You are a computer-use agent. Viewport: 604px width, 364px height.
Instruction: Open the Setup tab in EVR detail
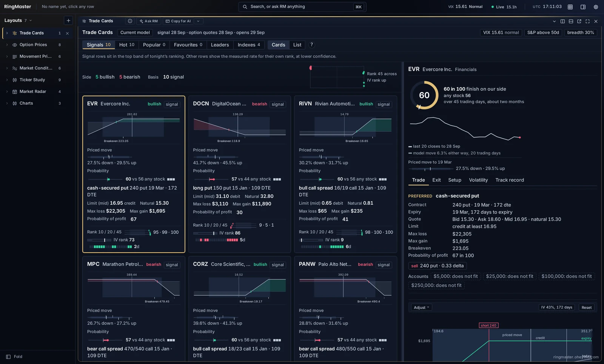coord(455,180)
